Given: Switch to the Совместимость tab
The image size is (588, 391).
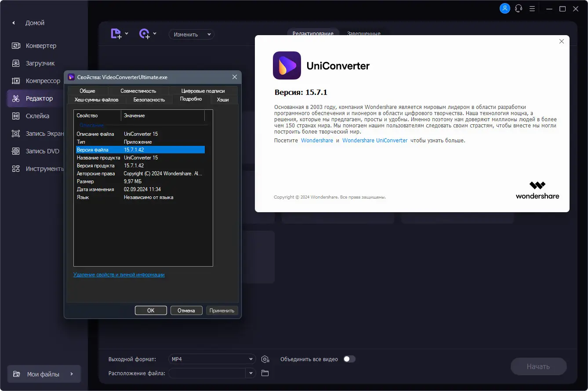Looking at the screenshot, I should [138, 91].
